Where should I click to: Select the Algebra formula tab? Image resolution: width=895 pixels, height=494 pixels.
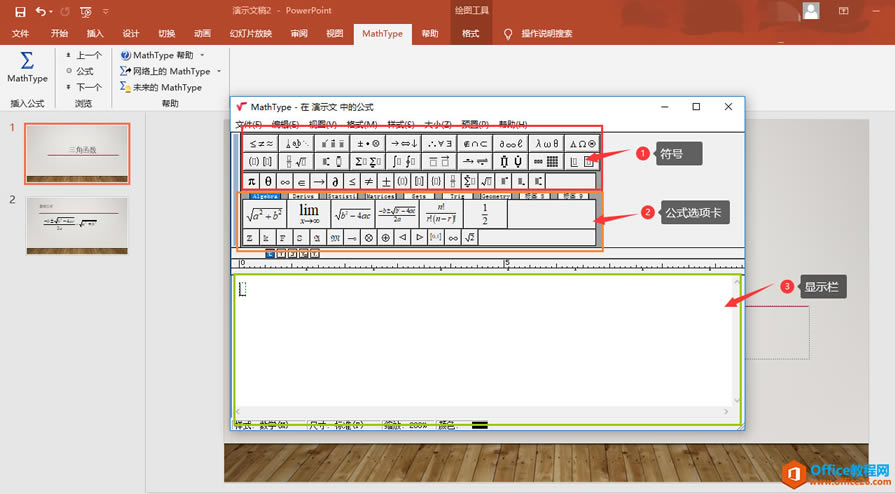point(264,196)
